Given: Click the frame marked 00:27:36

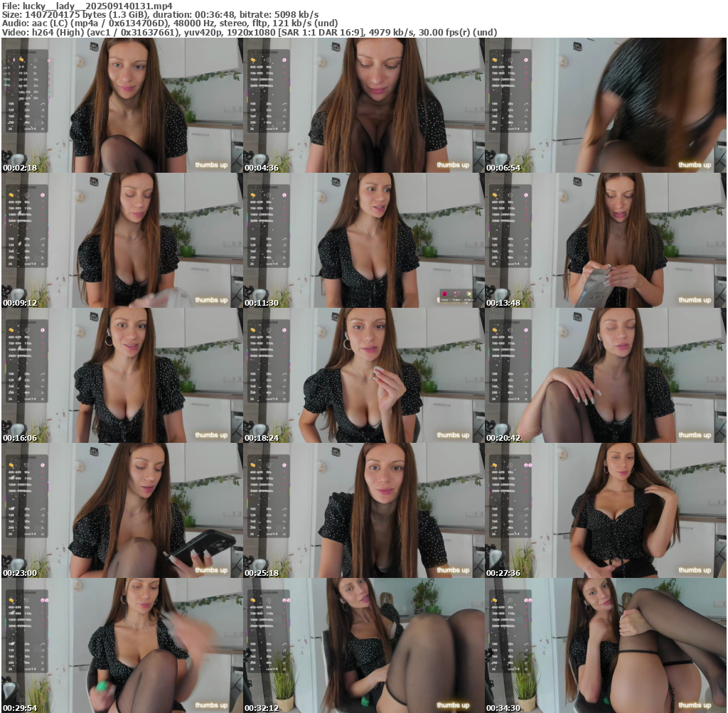Looking at the screenshot, I should (606, 510).
